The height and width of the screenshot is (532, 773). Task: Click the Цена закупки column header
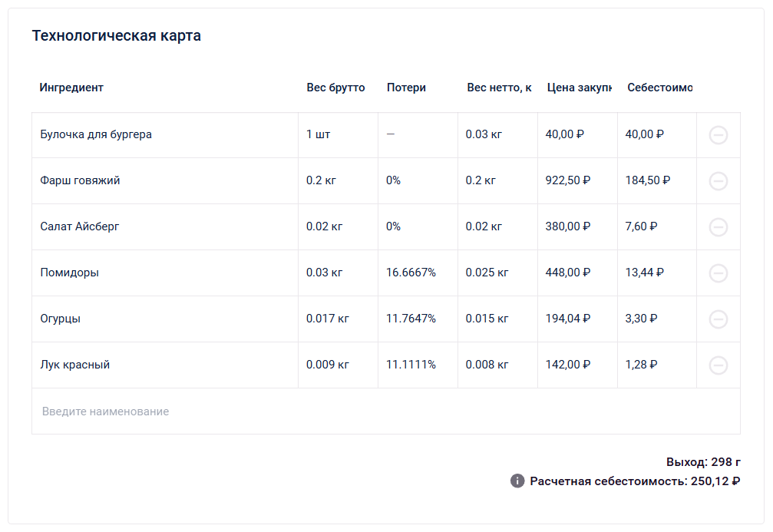[x=579, y=88]
